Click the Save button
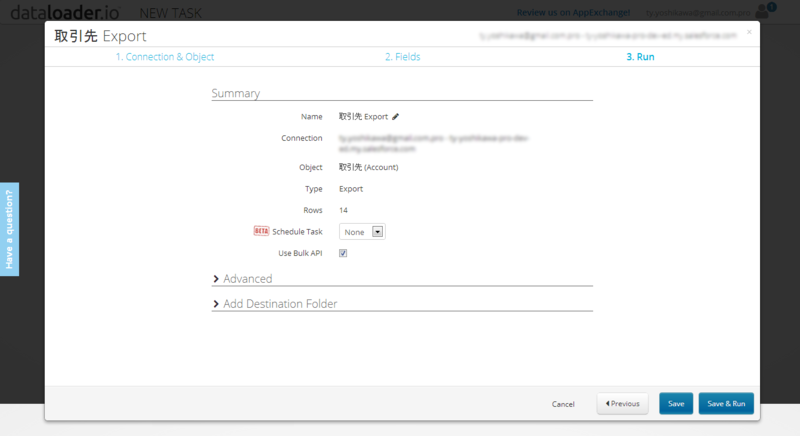The height and width of the screenshot is (436, 800). click(x=676, y=403)
